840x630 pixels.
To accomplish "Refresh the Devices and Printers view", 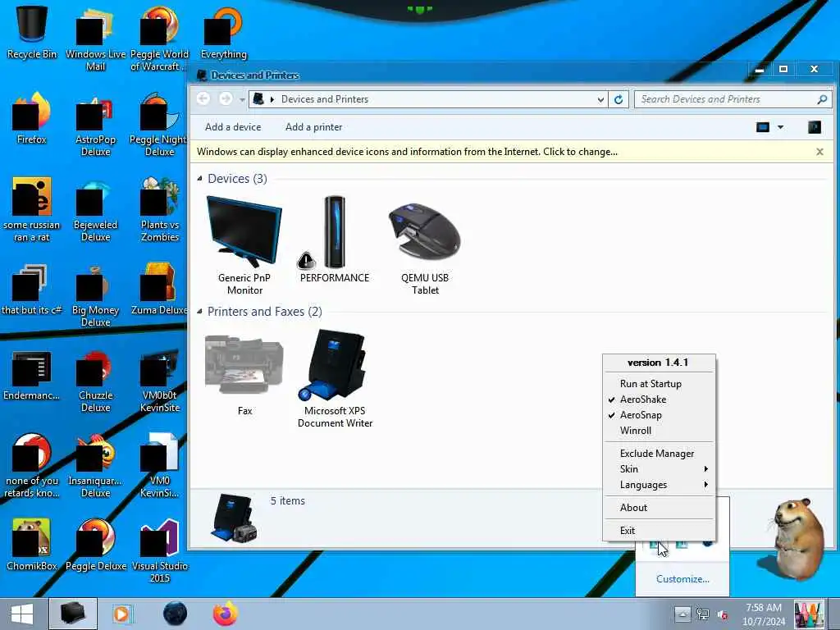I will coord(619,99).
